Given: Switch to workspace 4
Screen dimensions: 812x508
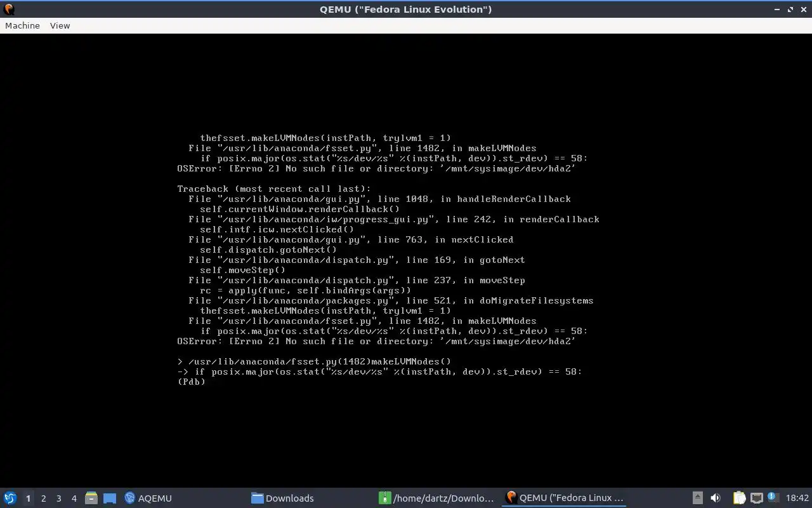Looking at the screenshot, I should (74, 498).
